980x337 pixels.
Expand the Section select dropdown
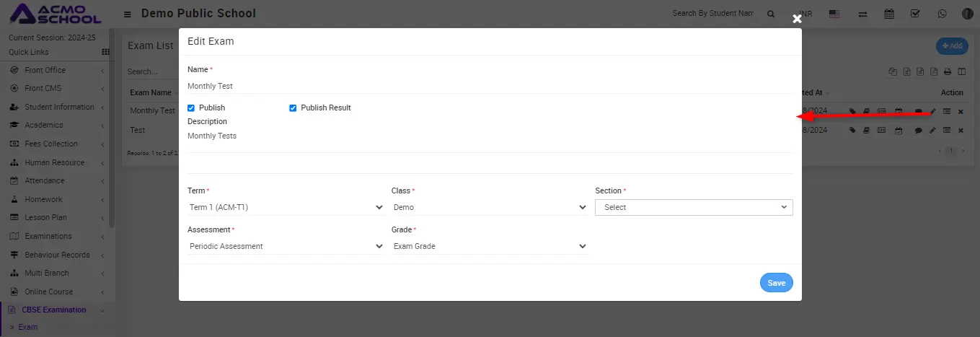tap(694, 207)
